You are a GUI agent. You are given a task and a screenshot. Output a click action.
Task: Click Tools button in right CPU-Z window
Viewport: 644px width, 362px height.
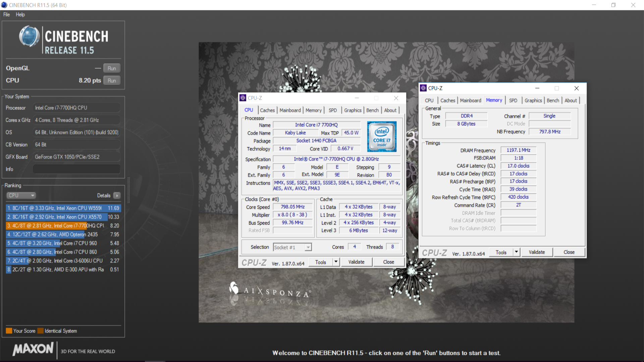point(501,252)
